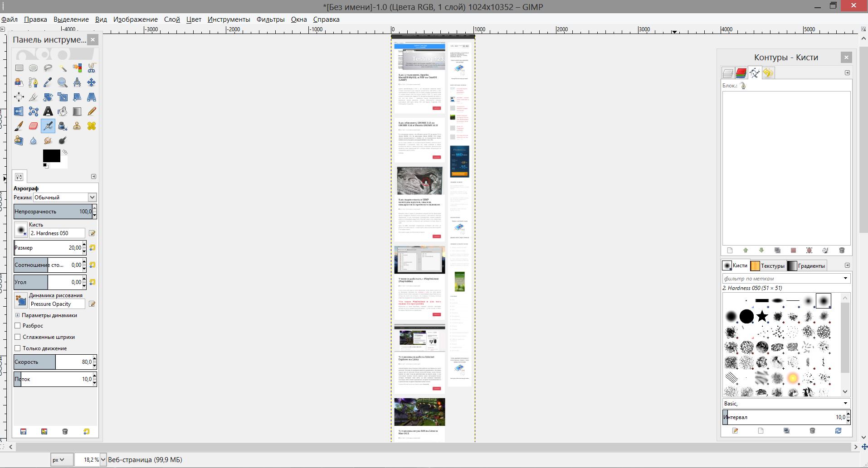Screen dimensions: 868x468
Task: Click the Интервал spacing slider
Action: (x=784, y=417)
